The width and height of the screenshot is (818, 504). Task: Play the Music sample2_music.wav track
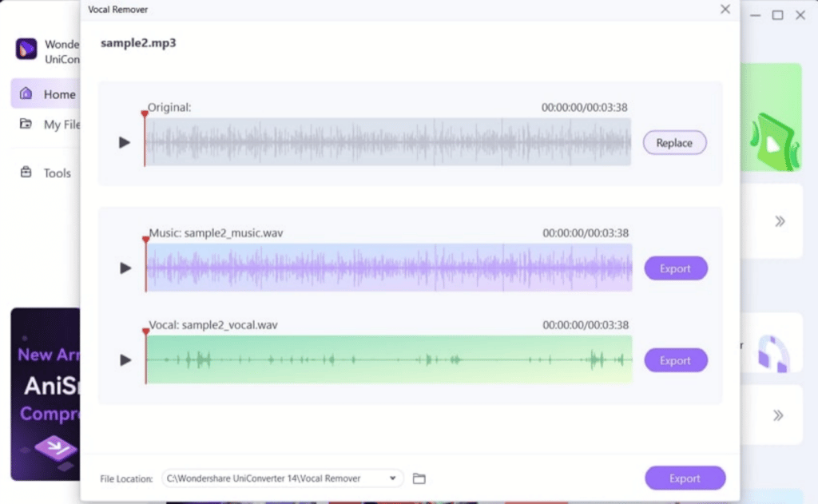[x=125, y=268]
